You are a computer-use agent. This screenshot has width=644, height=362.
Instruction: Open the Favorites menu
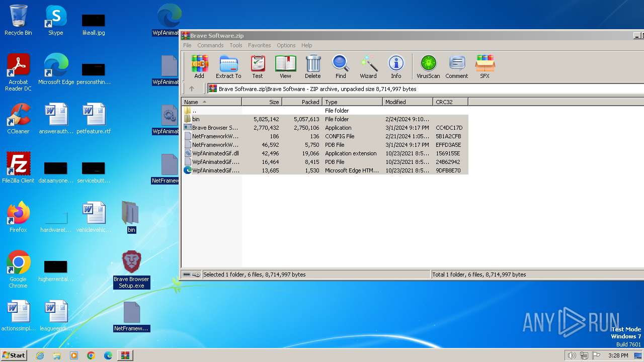click(259, 45)
